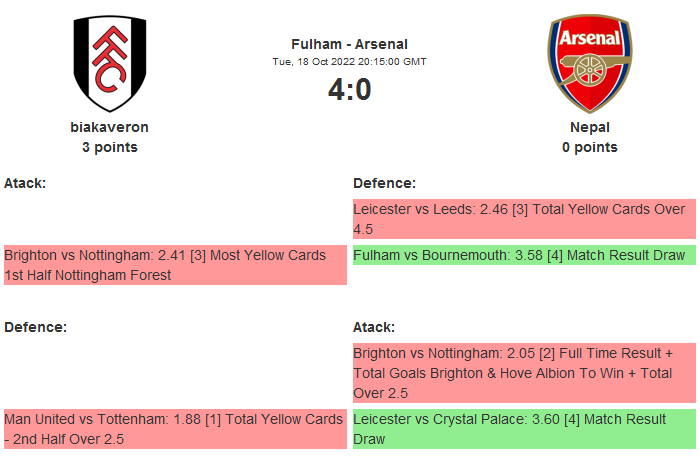
Task: Click the Atack heading under biakaveron
Action: tap(25, 183)
